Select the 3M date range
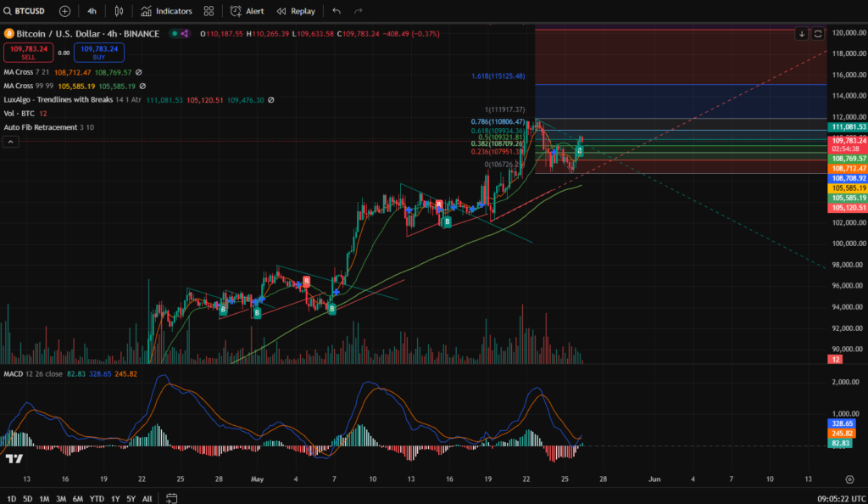This screenshot has width=868, height=504. [61, 498]
